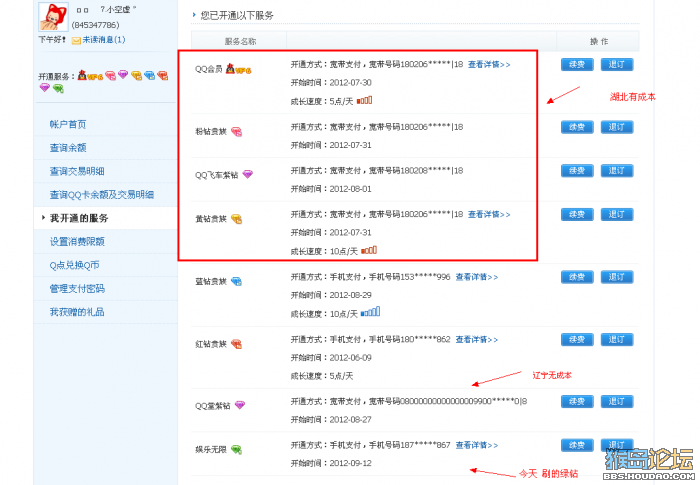700x485 pixels.
Task: Click the VIP6 penguin icon in the sidebar 开通服务 row
Action: [90, 75]
